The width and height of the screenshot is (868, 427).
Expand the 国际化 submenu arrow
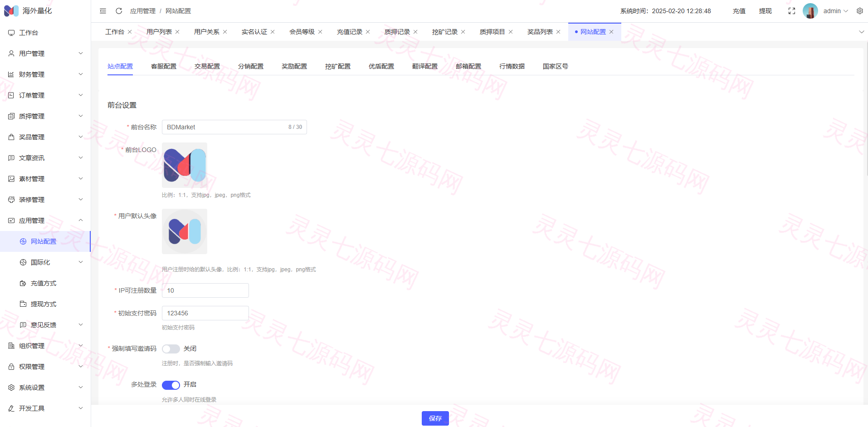click(81, 262)
